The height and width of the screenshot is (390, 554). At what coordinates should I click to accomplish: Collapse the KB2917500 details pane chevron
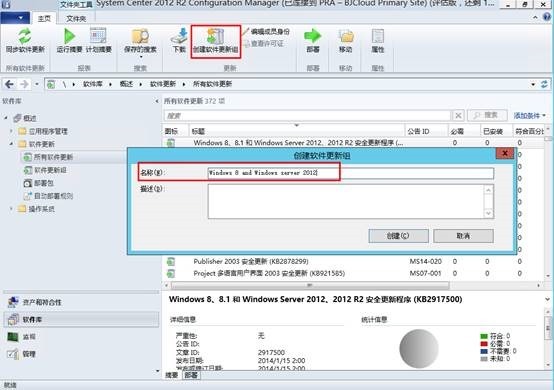click(x=547, y=300)
